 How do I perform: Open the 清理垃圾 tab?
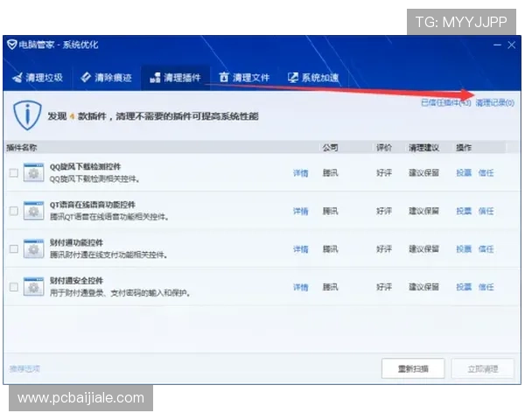(37, 78)
